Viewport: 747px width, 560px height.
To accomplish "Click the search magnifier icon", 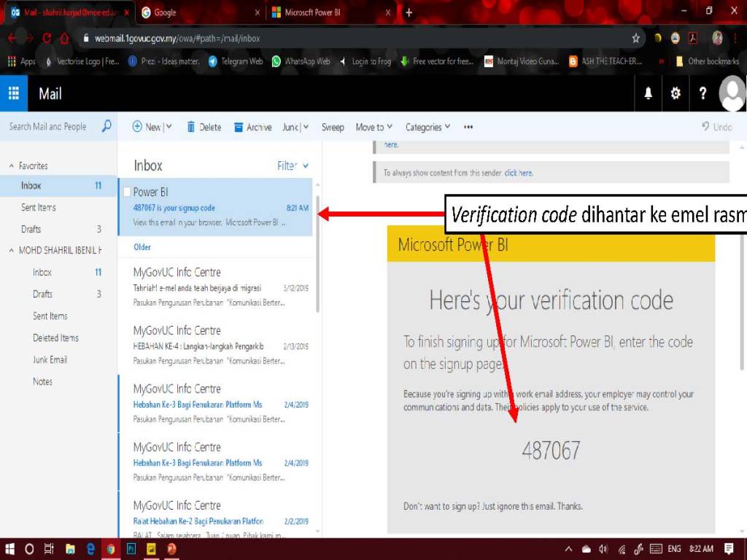I will [x=106, y=126].
